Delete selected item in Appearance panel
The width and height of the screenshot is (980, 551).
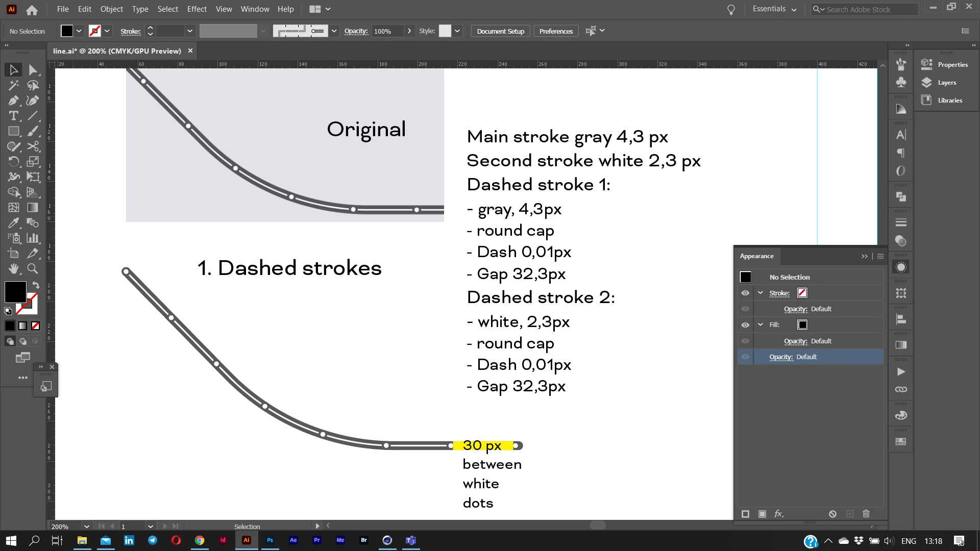[x=866, y=514]
